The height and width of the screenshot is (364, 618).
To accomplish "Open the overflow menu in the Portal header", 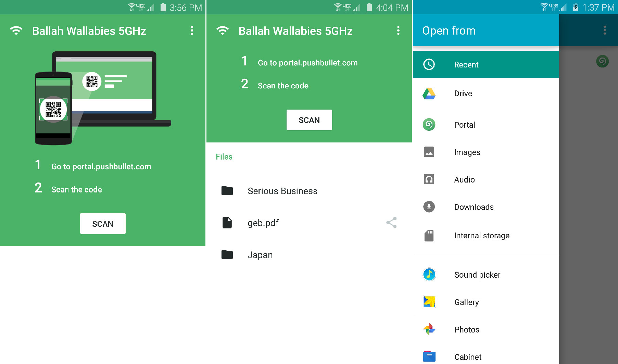I will (192, 31).
